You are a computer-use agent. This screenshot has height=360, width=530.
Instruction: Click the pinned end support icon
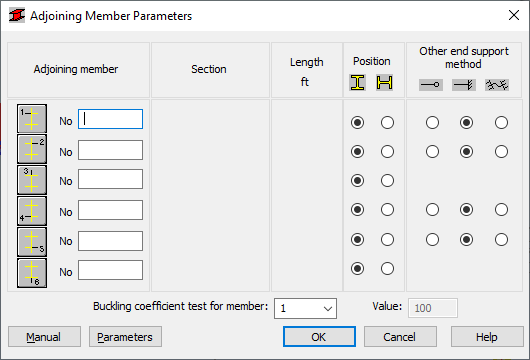click(x=431, y=85)
